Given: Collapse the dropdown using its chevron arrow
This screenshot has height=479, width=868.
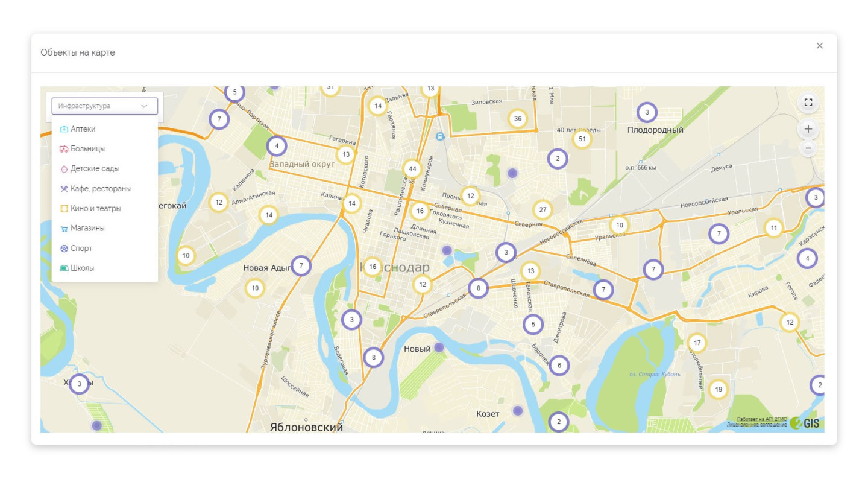Looking at the screenshot, I should pyautogui.click(x=144, y=106).
